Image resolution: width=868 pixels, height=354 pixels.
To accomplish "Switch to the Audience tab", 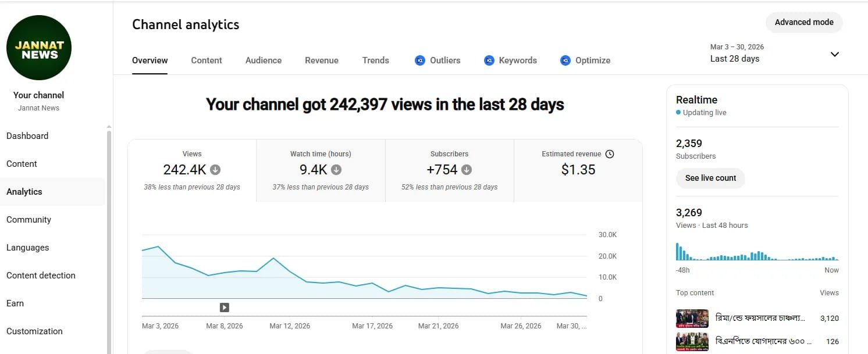I will click(x=264, y=60).
